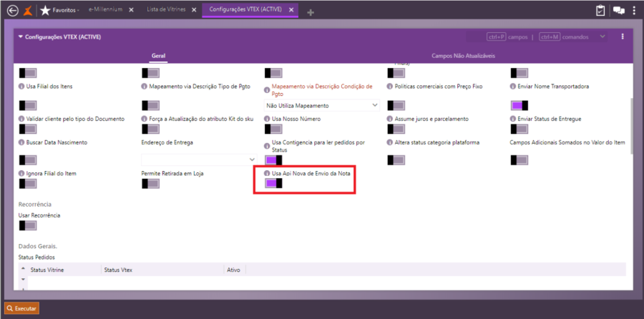Toggle Campos Adicionais Somados no Valor switch

pos(519,160)
